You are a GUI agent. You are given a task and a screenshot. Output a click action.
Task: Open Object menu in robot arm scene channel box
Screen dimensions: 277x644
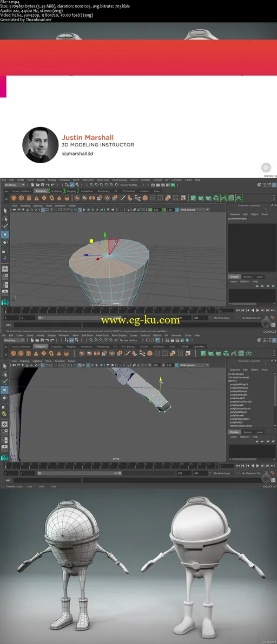click(x=254, y=370)
